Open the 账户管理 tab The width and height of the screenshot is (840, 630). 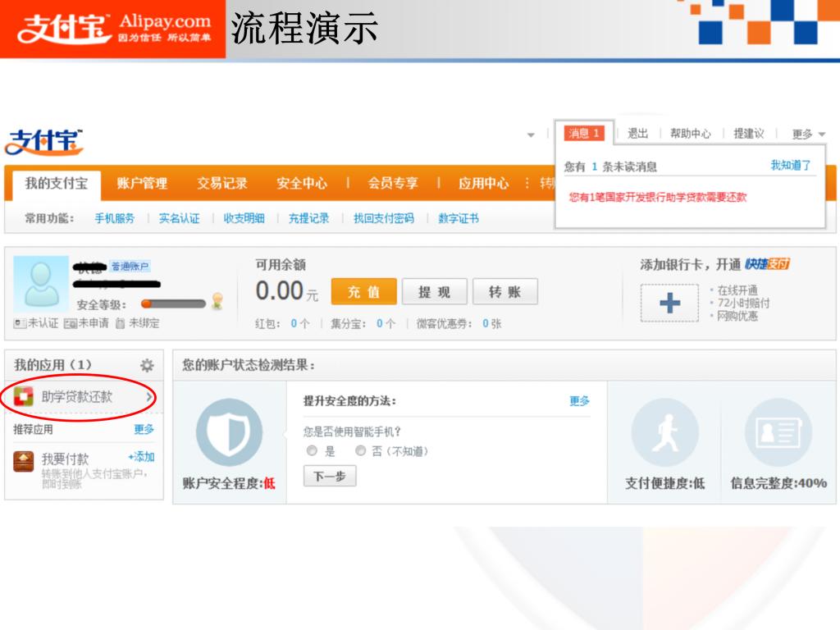(x=142, y=184)
